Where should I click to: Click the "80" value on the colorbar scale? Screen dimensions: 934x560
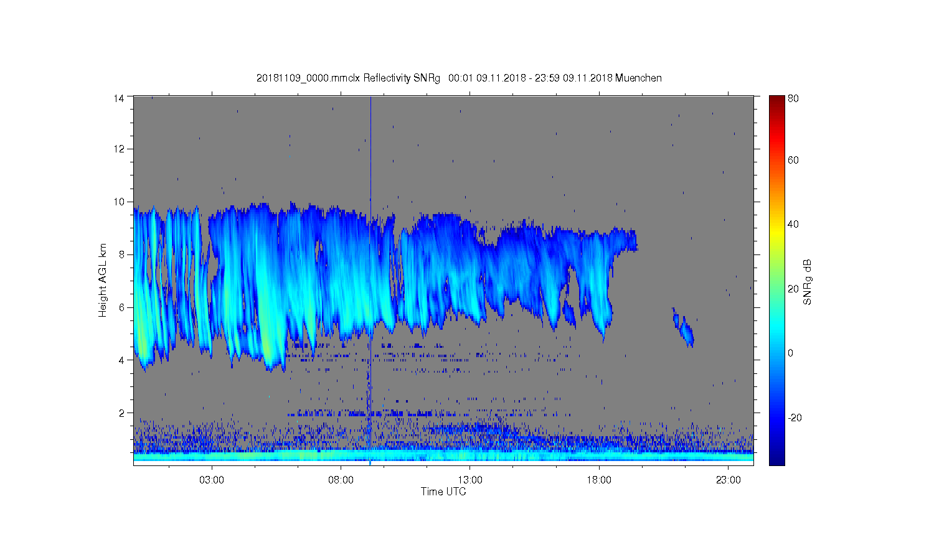793,98
